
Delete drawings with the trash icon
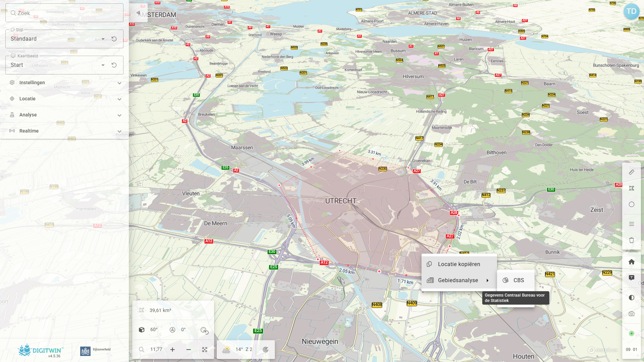coord(631,240)
